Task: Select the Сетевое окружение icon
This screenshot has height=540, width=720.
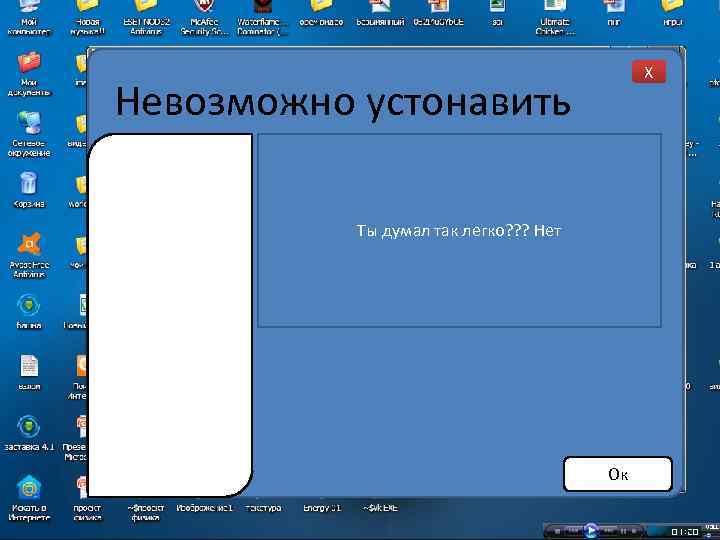Action: coord(29,134)
